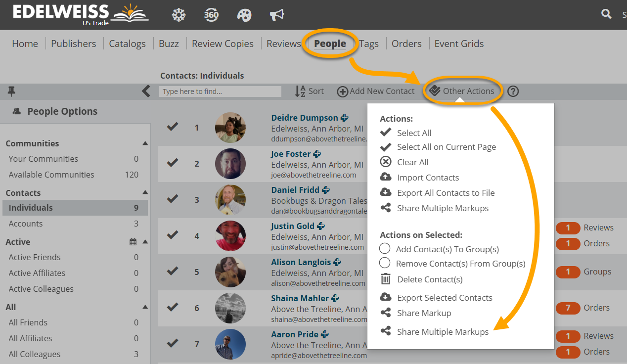Click the pin icon above People Options

(11, 91)
